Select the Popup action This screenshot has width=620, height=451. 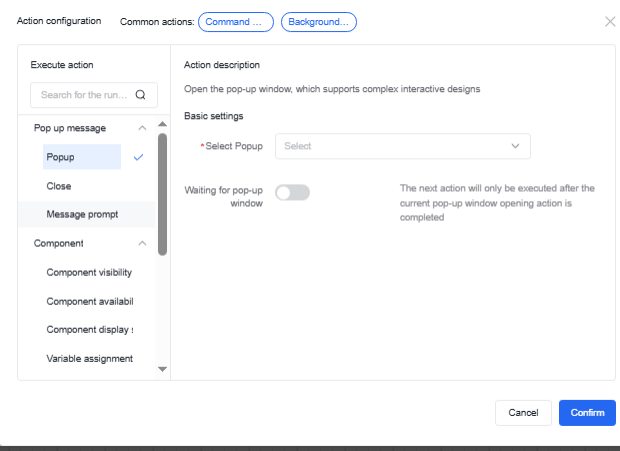pos(61,157)
